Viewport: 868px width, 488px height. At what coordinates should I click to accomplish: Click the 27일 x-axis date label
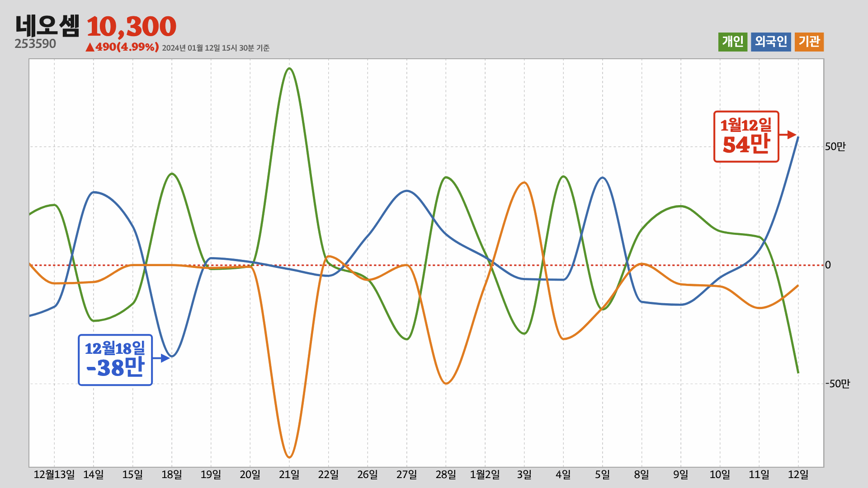pos(407,474)
